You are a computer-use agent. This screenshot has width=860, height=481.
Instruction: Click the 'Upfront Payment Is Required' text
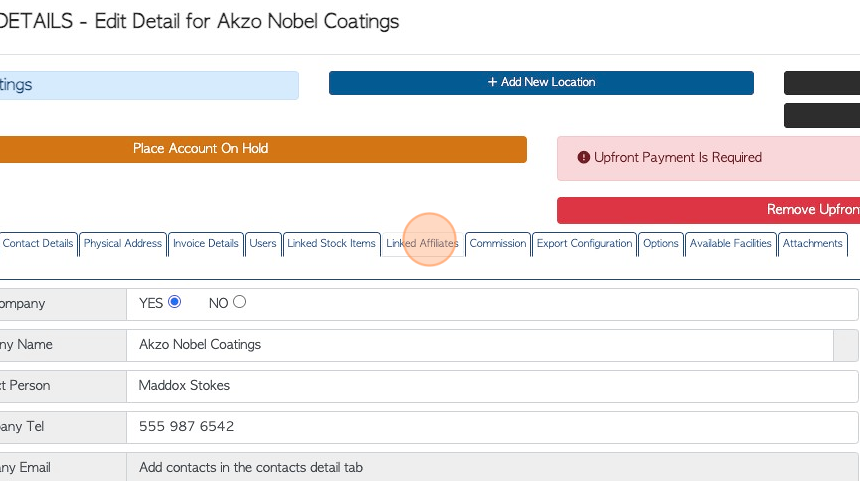tap(678, 157)
